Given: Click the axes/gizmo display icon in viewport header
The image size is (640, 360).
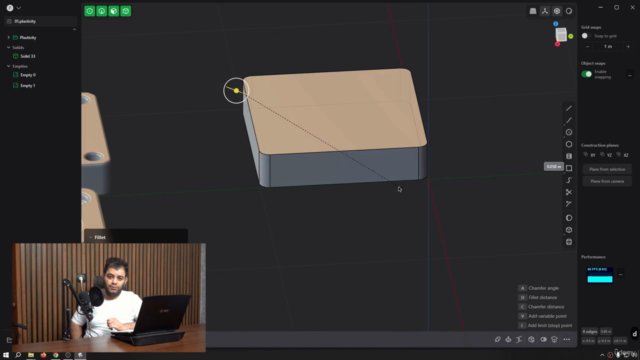Looking at the screenshot, I should [x=545, y=11].
